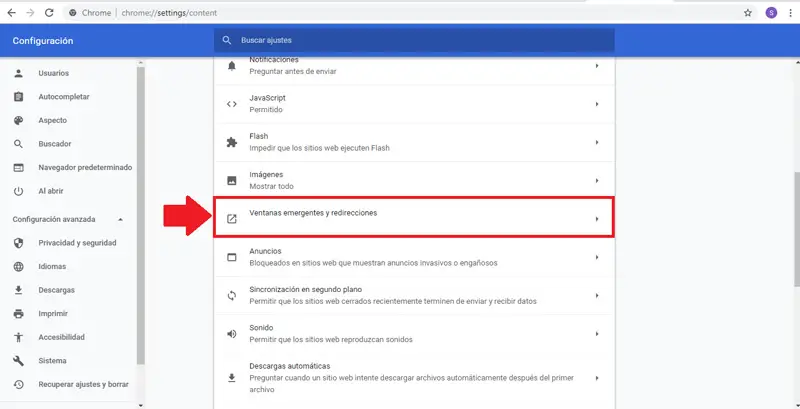Click the Sonido speaker icon
The height and width of the screenshot is (409, 800).
(232, 334)
